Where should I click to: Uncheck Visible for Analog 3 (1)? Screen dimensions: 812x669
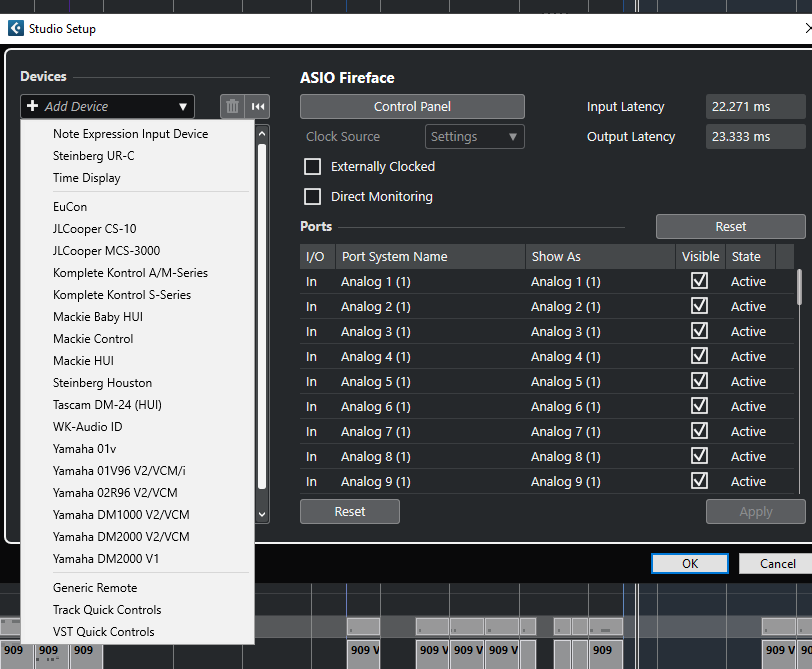click(699, 331)
